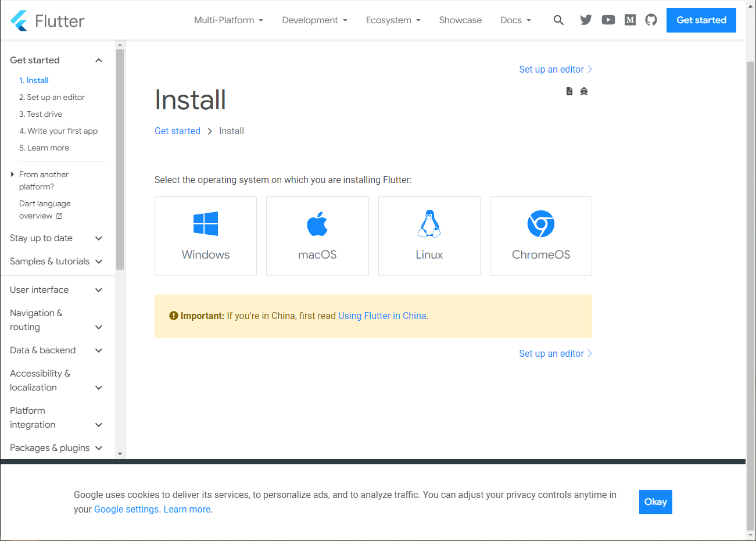Click the top Set up an editor link
Image resolution: width=756 pixels, height=541 pixels.
pos(556,69)
